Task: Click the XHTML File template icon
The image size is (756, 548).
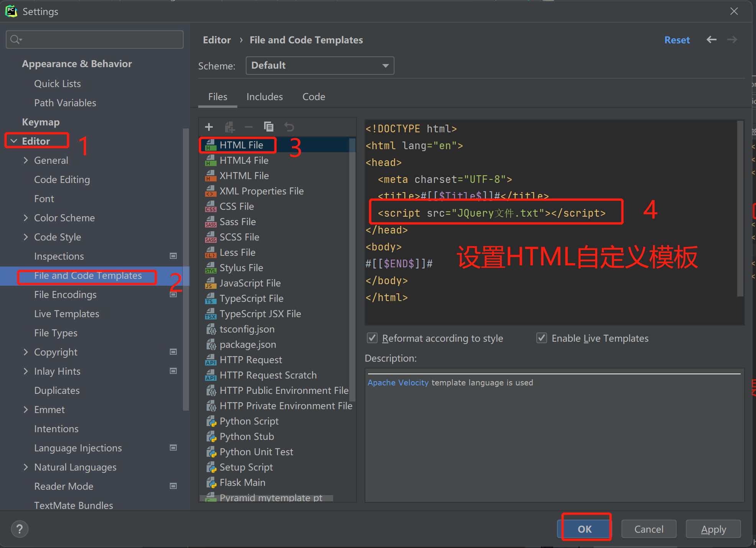Action: (x=210, y=176)
